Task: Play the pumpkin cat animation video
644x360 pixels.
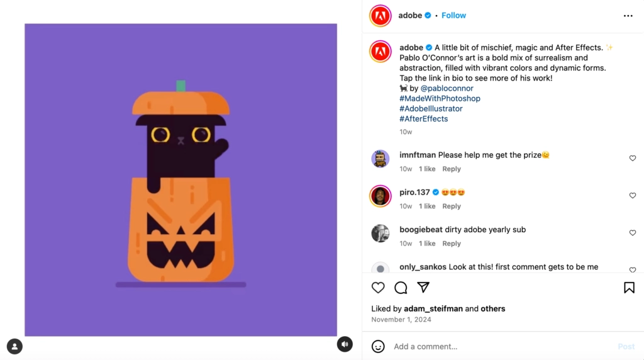Action: 180,180
